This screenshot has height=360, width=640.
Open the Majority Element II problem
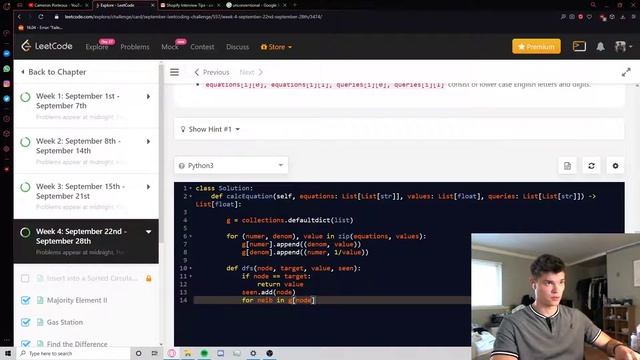(77, 300)
